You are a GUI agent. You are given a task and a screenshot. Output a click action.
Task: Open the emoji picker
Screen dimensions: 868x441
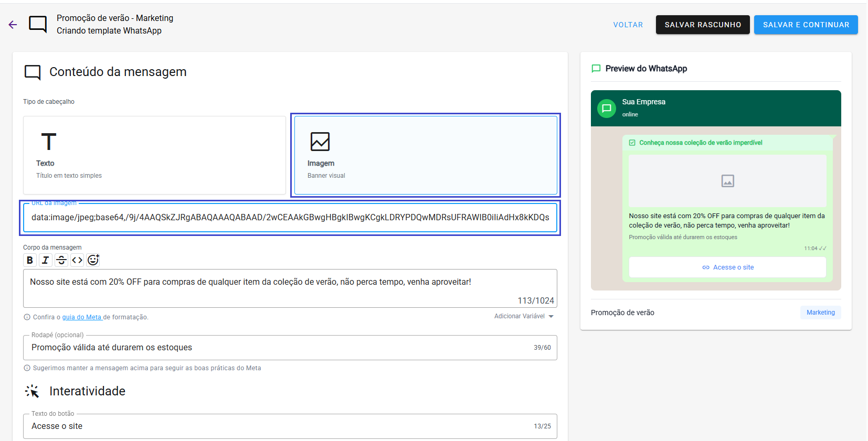pos(93,260)
